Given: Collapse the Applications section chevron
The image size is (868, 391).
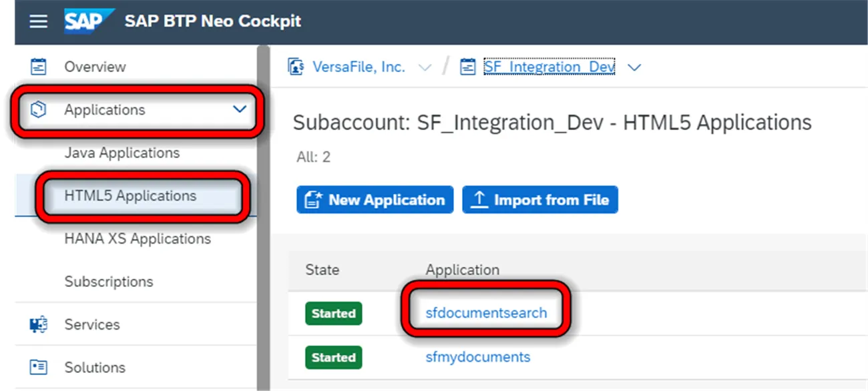Looking at the screenshot, I should [x=240, y=109].
